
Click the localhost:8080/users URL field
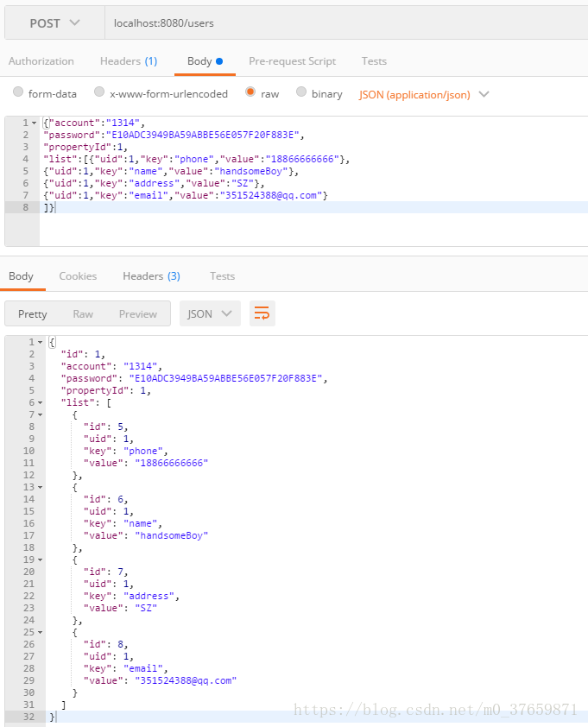[346, 22]
